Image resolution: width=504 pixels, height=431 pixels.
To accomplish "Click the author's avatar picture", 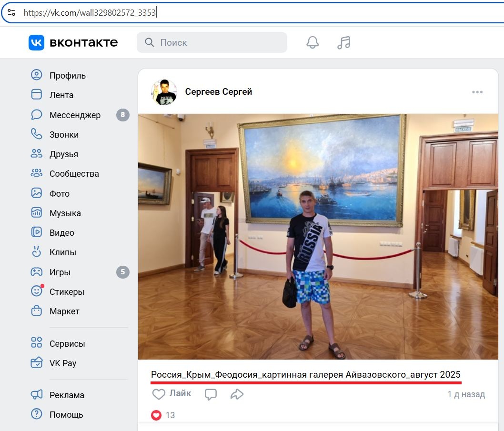I will [164, 92].
